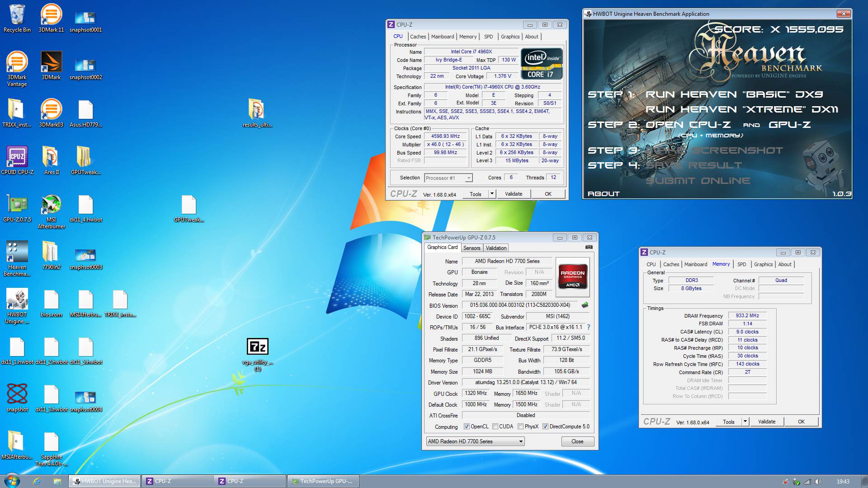
Task: Select the CPUID CPU-Z desktop icon
Action: click(x=17, y=160)
